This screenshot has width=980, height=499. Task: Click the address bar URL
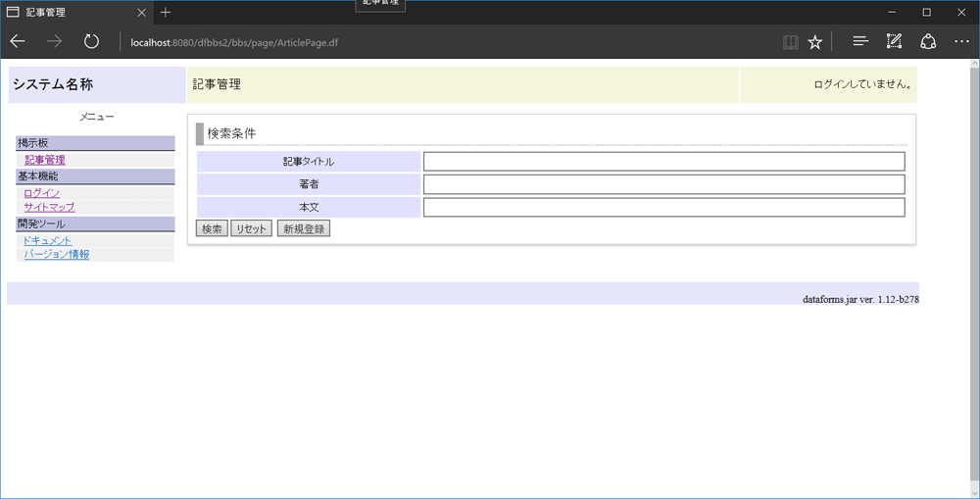tap(235, 42)
